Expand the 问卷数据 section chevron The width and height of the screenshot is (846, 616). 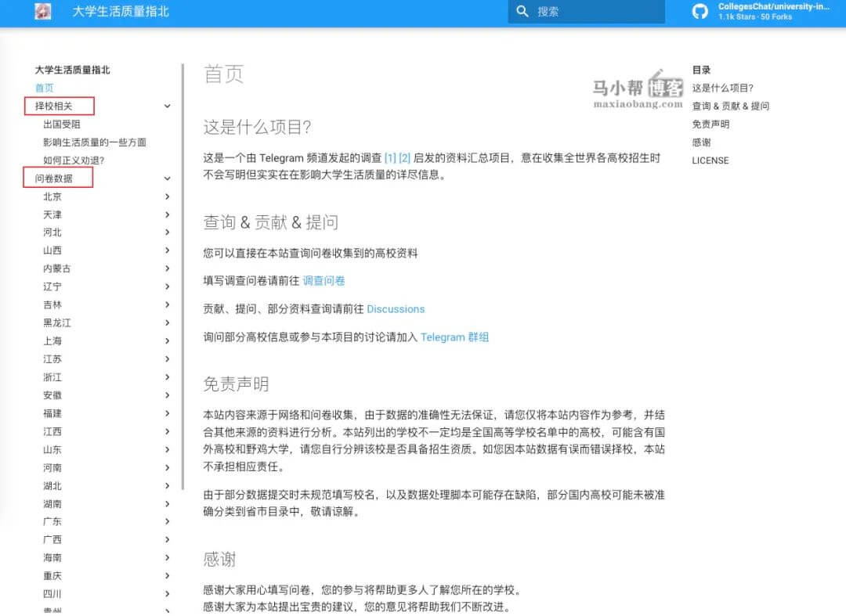point(167,178)
